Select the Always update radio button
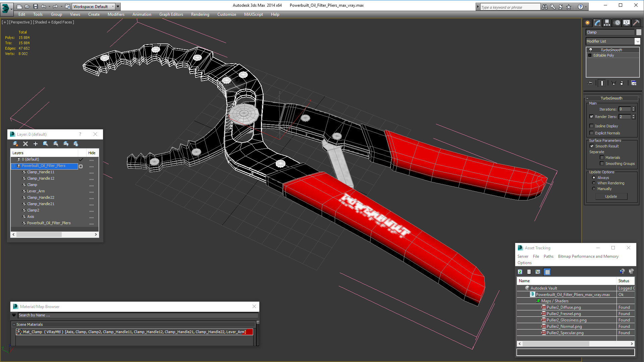The image size is (644, 362). click(x=594, y=178)
